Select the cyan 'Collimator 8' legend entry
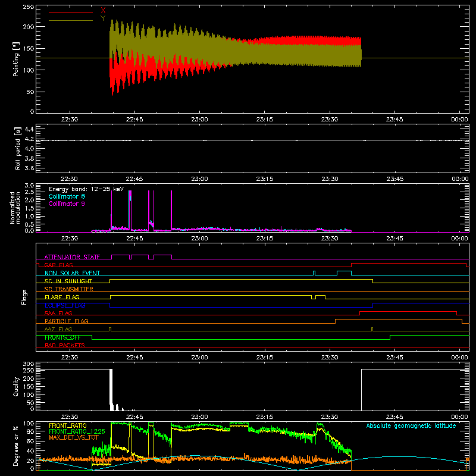The height and width of the screenshot is (476, 476). point(67,196)
